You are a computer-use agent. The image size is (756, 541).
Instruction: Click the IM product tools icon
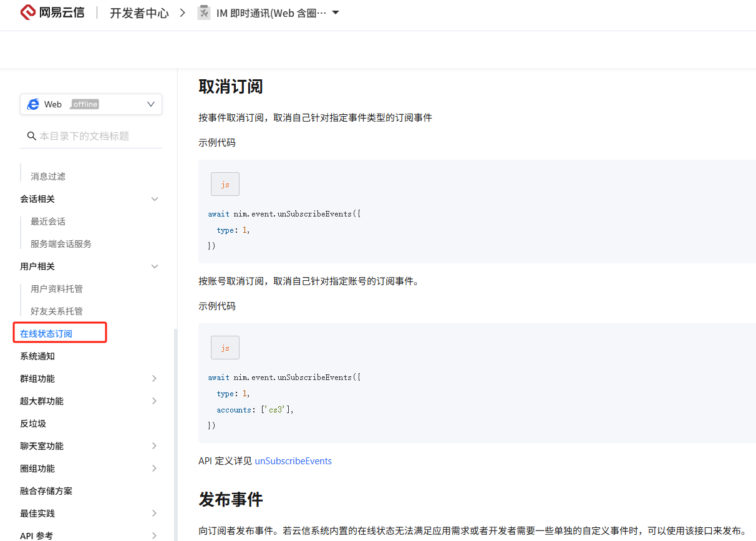click(x=204, y=12)
